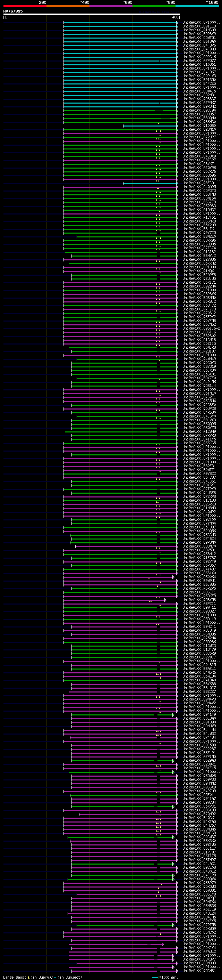Select the UniRef100_Q6BP79 label
Image resolution: width=222 pixels, height=980 pixels.
(x=199, y=882)
